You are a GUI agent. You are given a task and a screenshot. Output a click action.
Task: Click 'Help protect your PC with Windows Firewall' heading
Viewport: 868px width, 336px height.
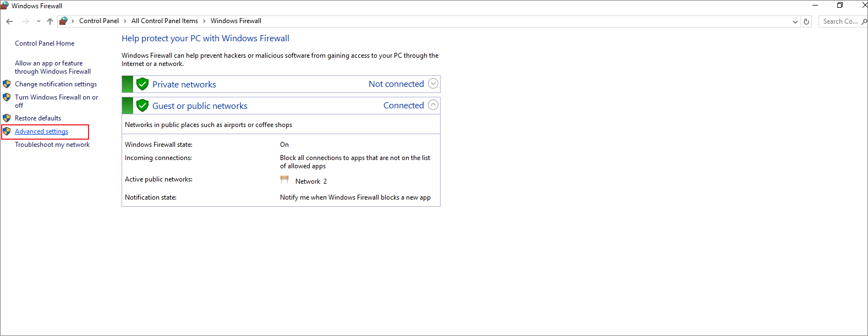tap(205, 38)
